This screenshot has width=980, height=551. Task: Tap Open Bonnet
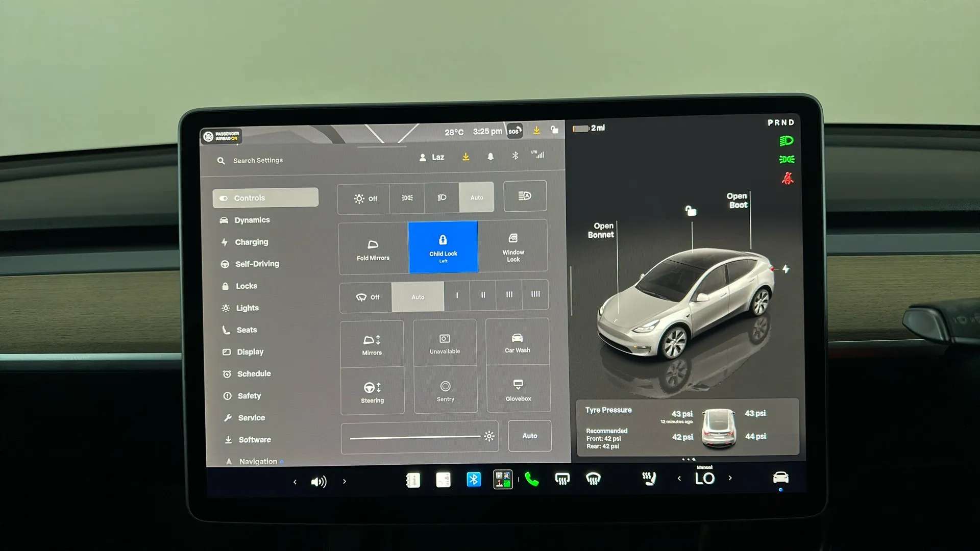(601, 230)
